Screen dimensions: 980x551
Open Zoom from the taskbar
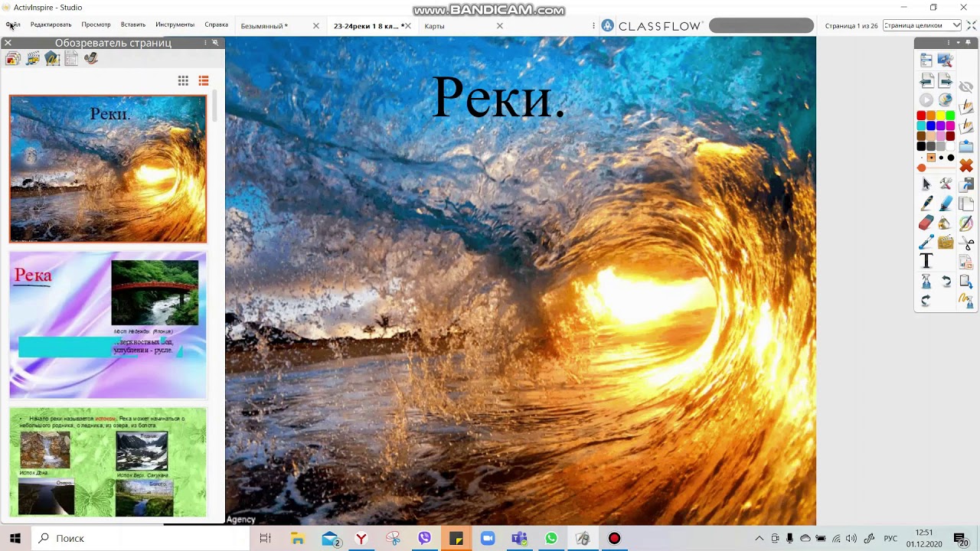(x=488, y=538)
